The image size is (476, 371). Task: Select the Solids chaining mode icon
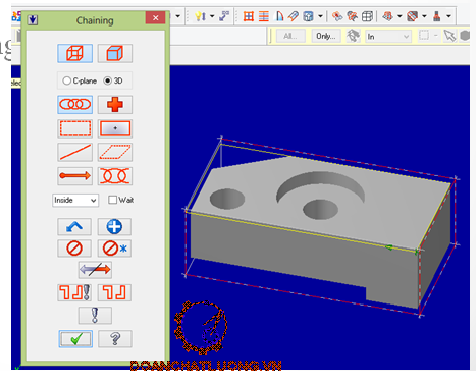(115, 53)
